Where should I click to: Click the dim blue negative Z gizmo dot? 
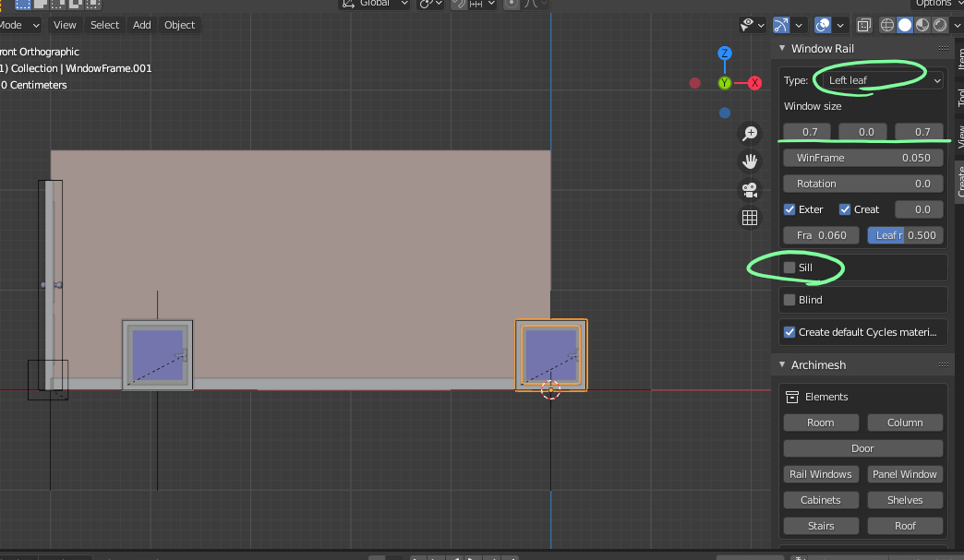725,113
